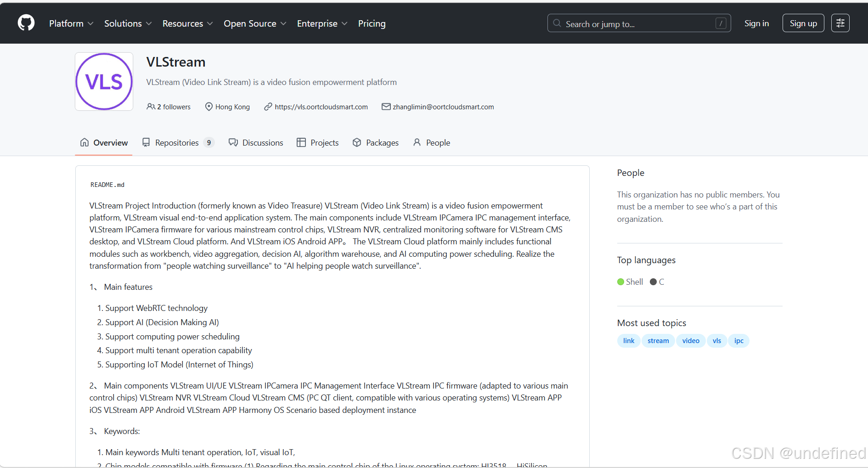Click the 'Keywords:' heading text

[x=122, y=431]
